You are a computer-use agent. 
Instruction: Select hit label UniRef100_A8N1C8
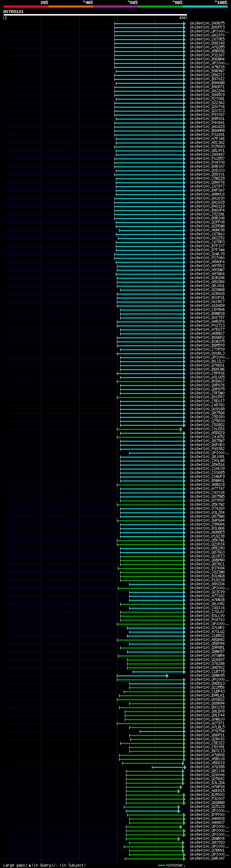(x=207, y=484)
